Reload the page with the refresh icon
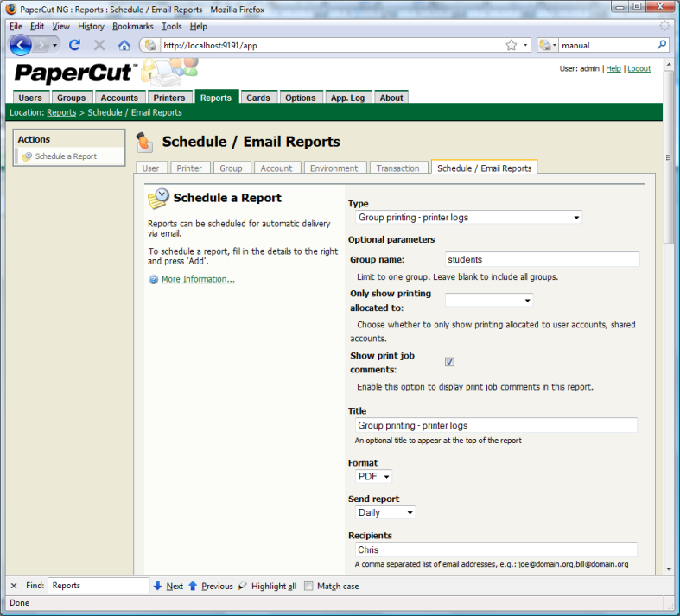 point(74,45)
